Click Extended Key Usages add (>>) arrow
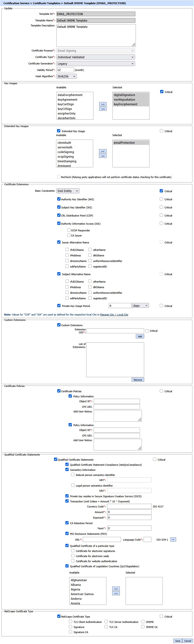This screenshot has width=194, height=644. [x=102, y=151]
